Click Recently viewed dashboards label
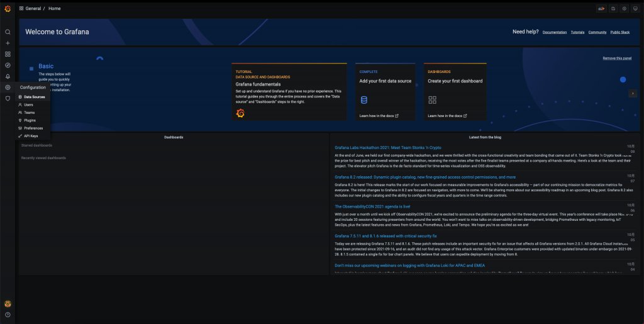This screenshot has height=324, width=644. (x=43, y=158)
